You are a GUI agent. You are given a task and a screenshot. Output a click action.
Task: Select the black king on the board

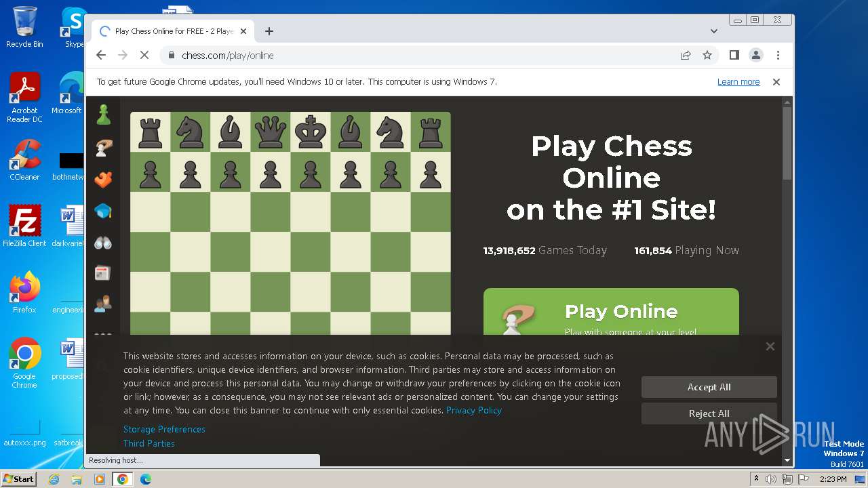point(311,132)
